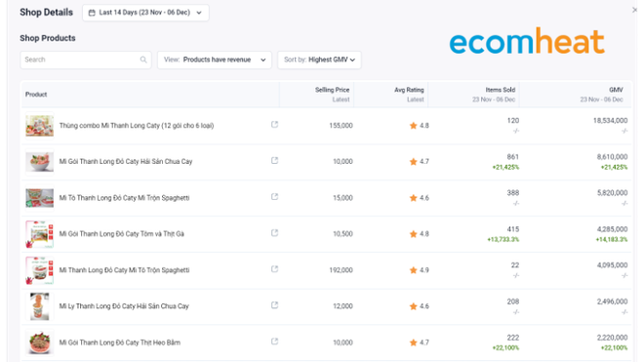Select product name Thùng combo Mì Thanh Long Caty
Viewport: 644px width, 362px height.
coord(137,126)
